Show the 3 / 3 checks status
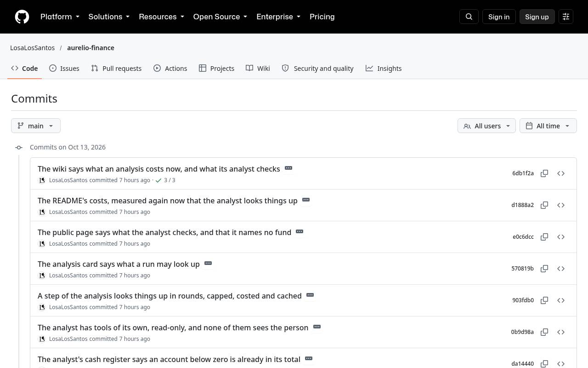This screenshot has width=588, height=368. 165,180
